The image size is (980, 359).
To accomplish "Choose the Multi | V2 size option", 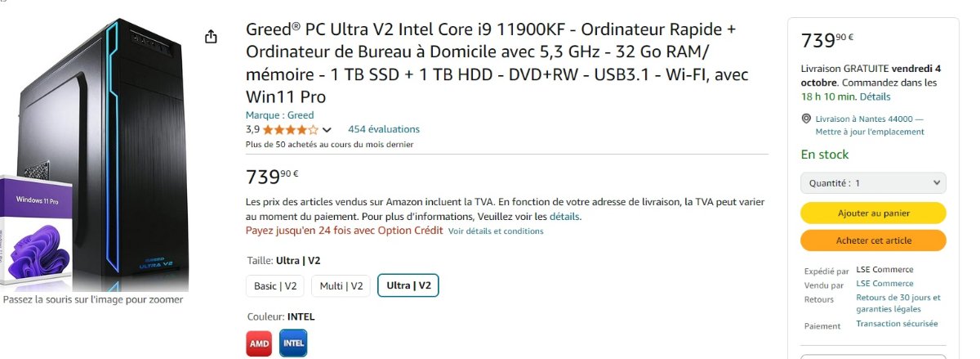I will (x=341, y=285).
